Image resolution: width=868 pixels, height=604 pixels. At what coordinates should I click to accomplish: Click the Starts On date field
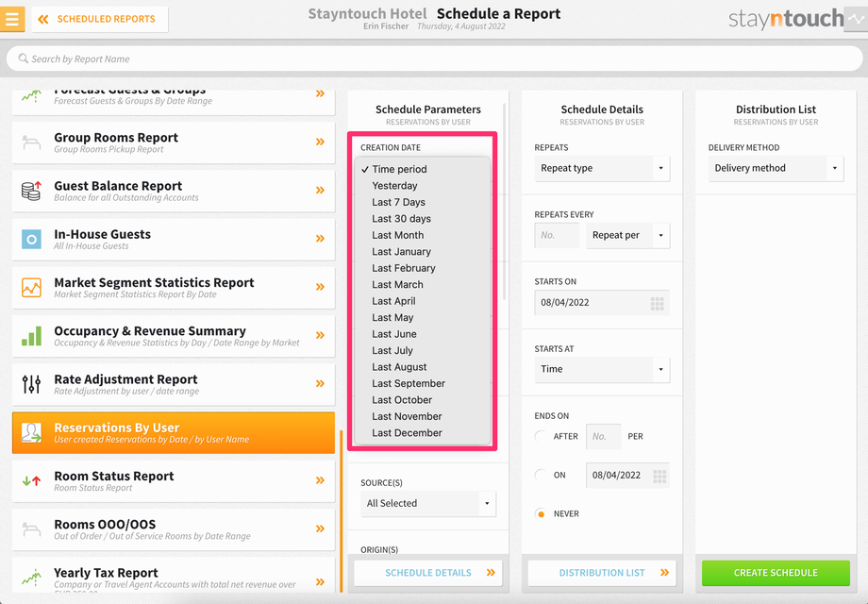pos(602,303)
